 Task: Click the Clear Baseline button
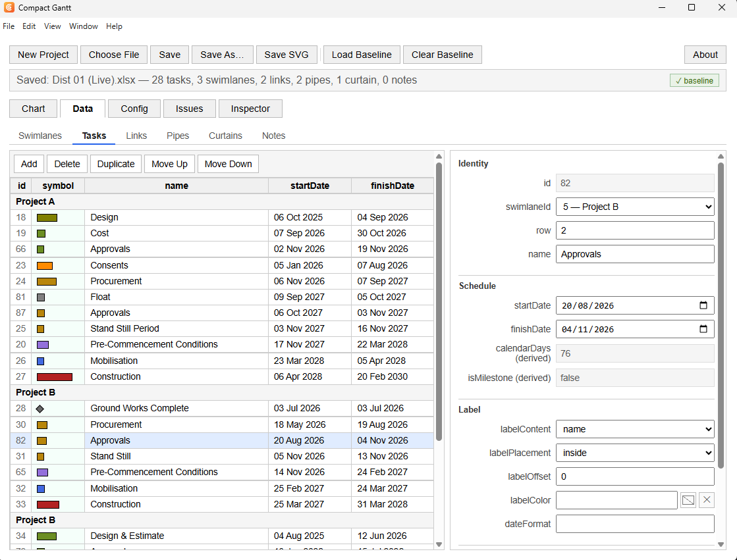(443, 55)
